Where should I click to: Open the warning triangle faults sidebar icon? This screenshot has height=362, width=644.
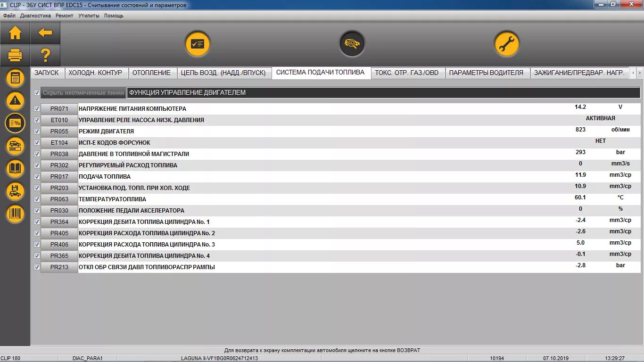coord(15,100)
